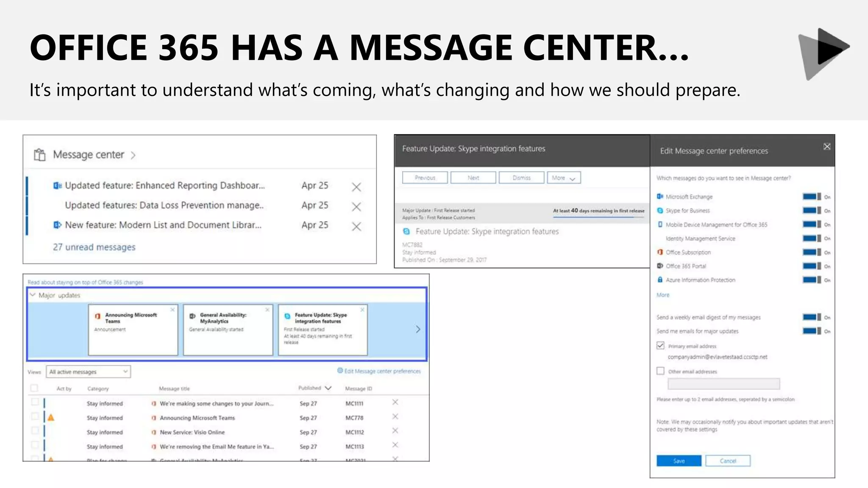Click the Office 365 Portal icon
Screen dimensions: 868x488
point(660,266)
